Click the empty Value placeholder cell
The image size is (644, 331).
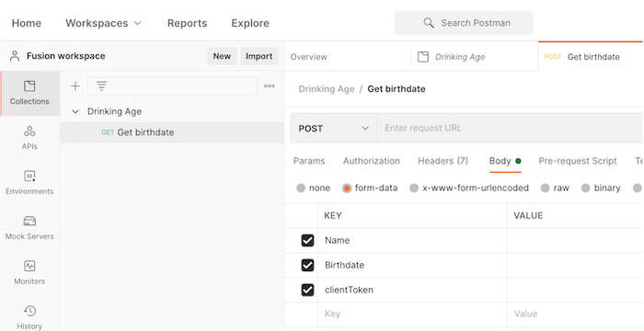575,314
